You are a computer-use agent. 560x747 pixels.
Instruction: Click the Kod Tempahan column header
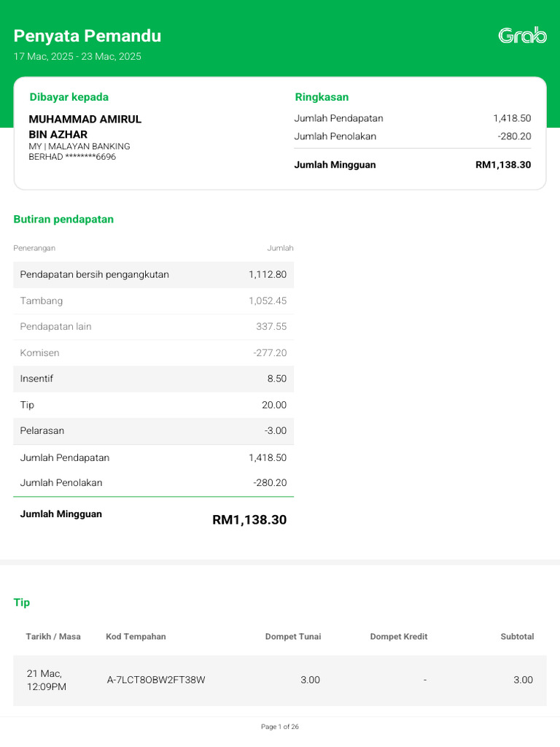pos(136,636)
